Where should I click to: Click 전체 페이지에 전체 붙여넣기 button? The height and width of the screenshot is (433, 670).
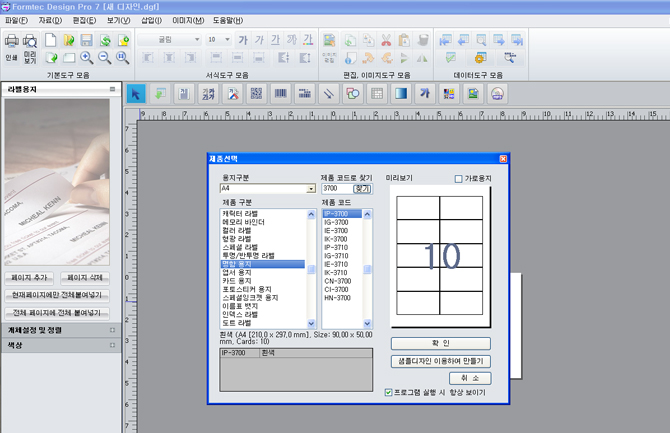[x=57, y=313]
